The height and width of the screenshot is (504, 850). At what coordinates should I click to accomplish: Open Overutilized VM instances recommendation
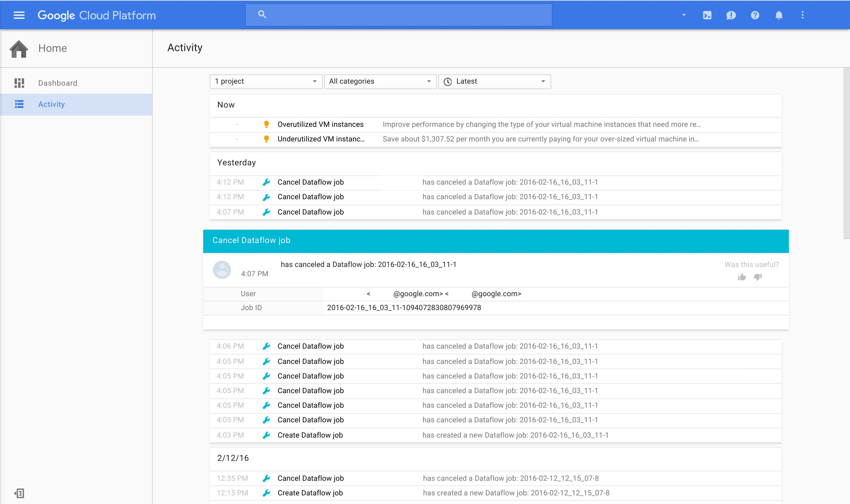pos(320,124)
